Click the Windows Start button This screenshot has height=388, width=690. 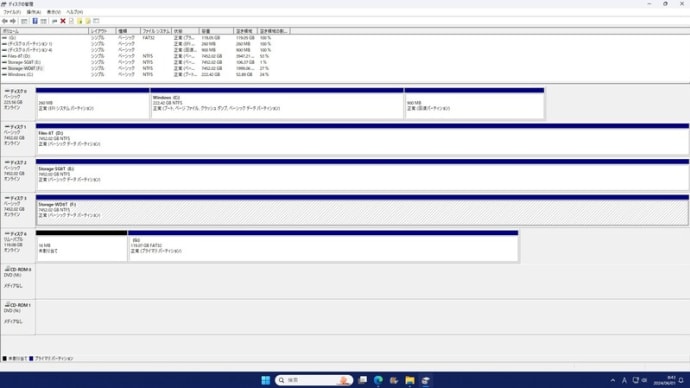click(x=265, y=380)
